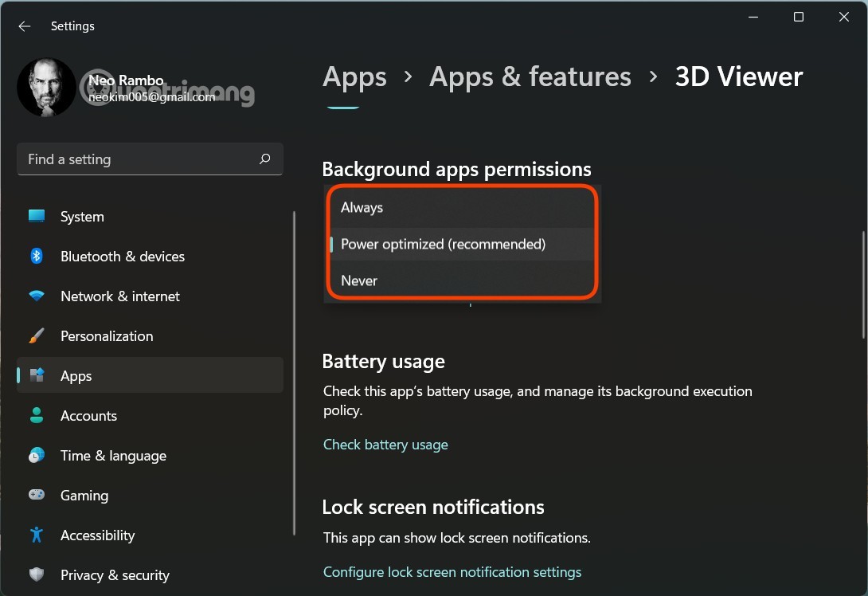Screen dimensions: 868x596
Task: Open Check battery usage link
Action: (385, 445)
